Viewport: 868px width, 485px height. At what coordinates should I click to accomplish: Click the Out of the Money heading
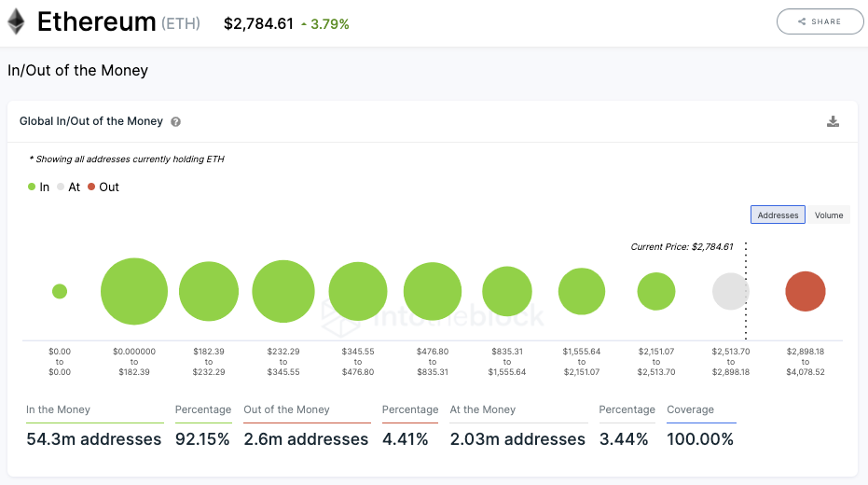[287, 409]
